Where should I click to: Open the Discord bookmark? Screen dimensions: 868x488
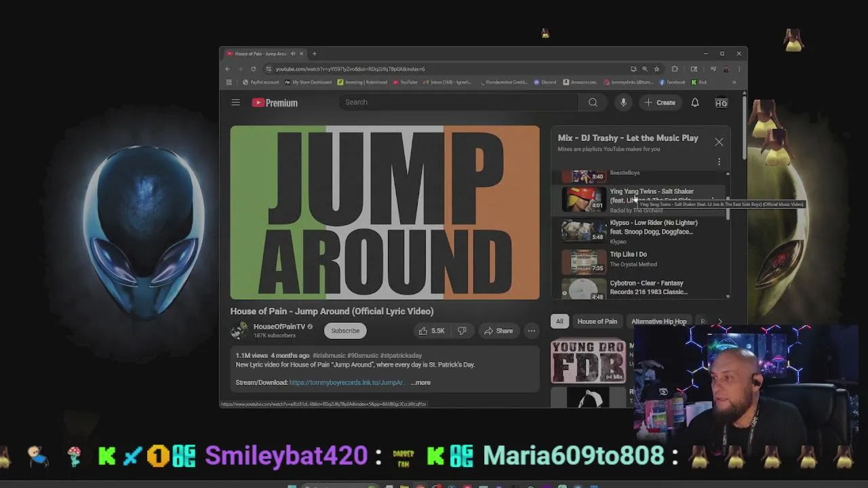coord(545,82)
